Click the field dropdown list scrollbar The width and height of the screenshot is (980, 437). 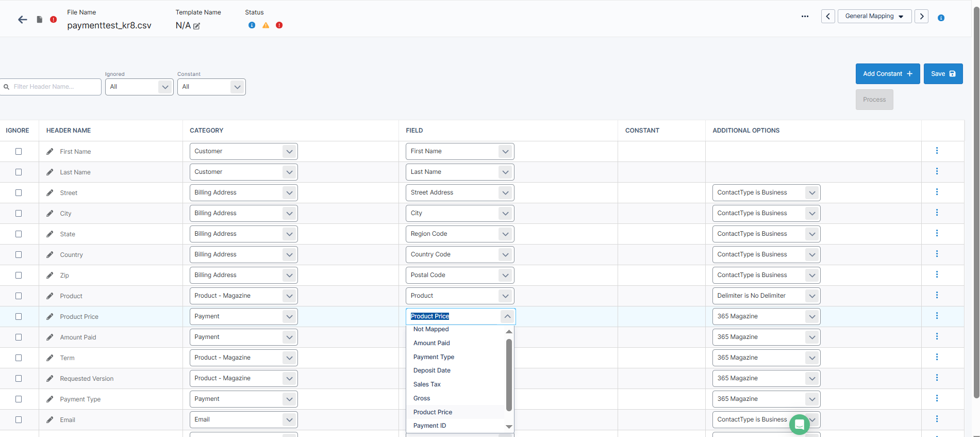[x=509, y=375]
